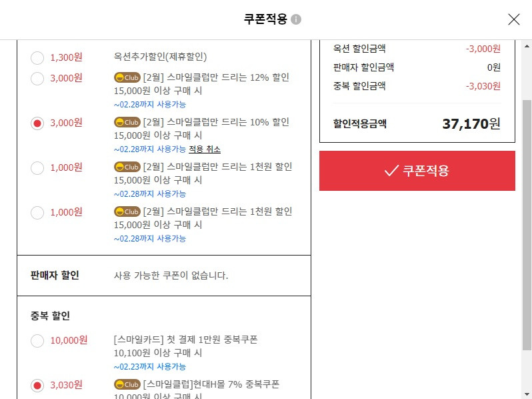Select the first 1,000원 1천원 할인 radio
Viewport: 532px width, 399px height.
point(37,167)
